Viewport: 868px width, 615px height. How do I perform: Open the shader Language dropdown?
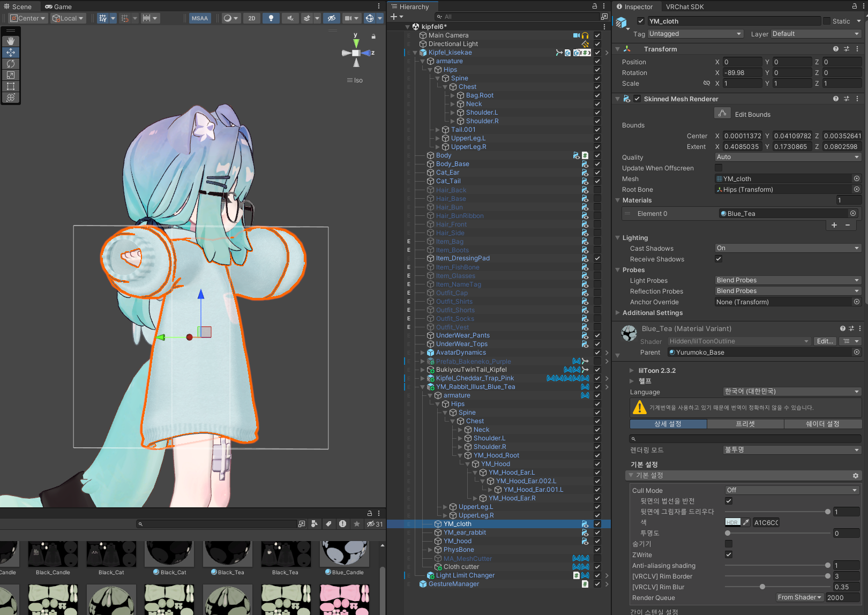(792, 392)
